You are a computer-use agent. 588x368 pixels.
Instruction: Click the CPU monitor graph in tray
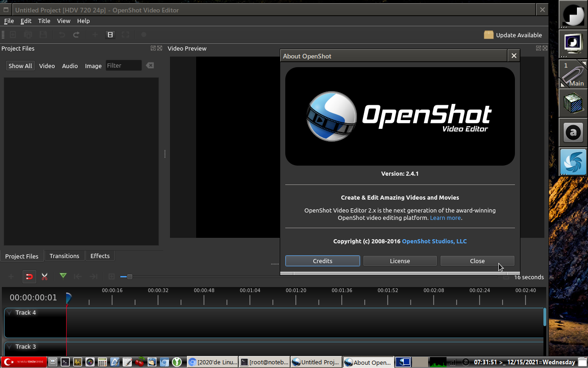click(437, 362)
